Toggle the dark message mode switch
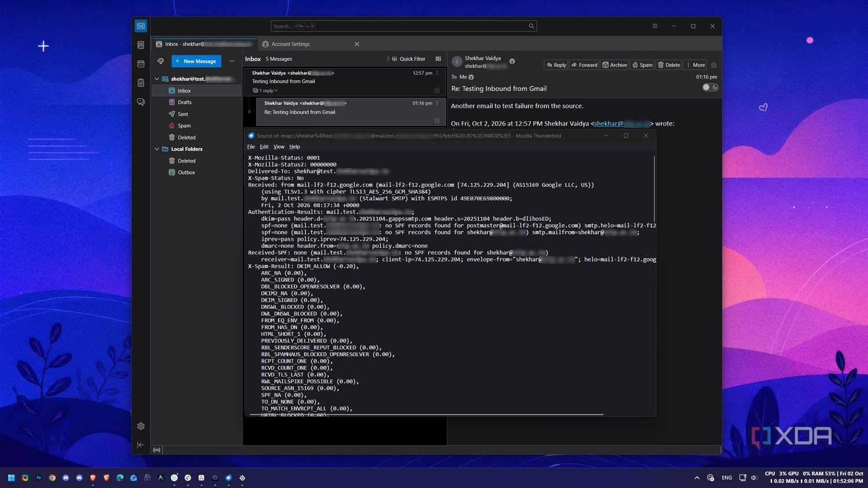Screen dimensions: 868x488 pos(710,87)
